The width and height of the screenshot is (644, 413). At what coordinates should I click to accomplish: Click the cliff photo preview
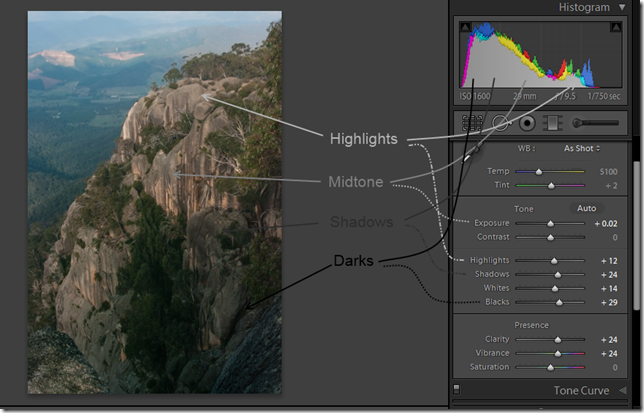point(154,202)
